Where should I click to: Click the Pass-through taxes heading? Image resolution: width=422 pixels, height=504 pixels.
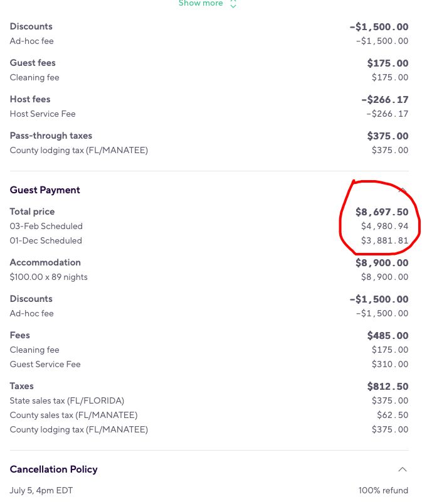tap(51, 136)
